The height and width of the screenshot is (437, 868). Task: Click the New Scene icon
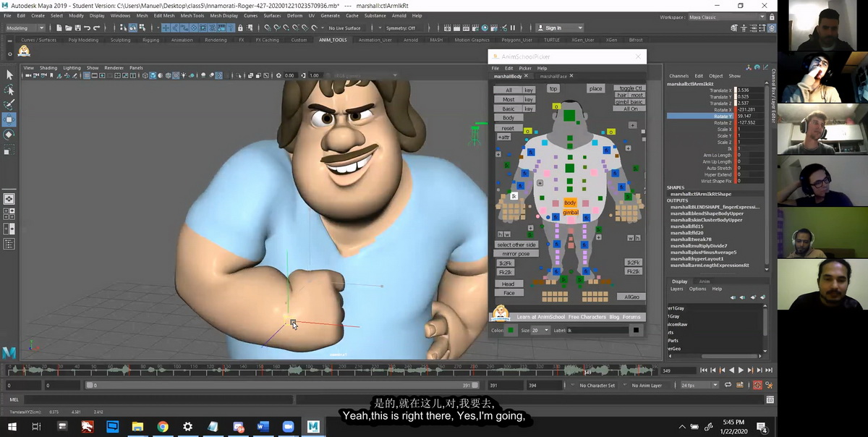coord(58,28)
